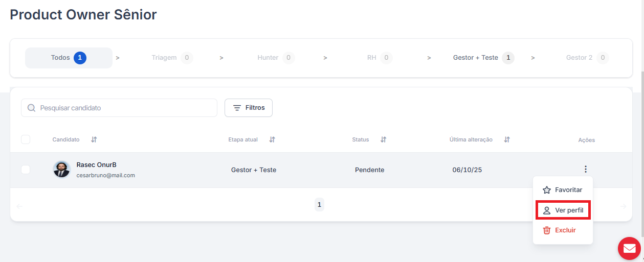Check the Rasec OnurB row checkbox
The width and height of the screenshot is (644, 262).
26,170
